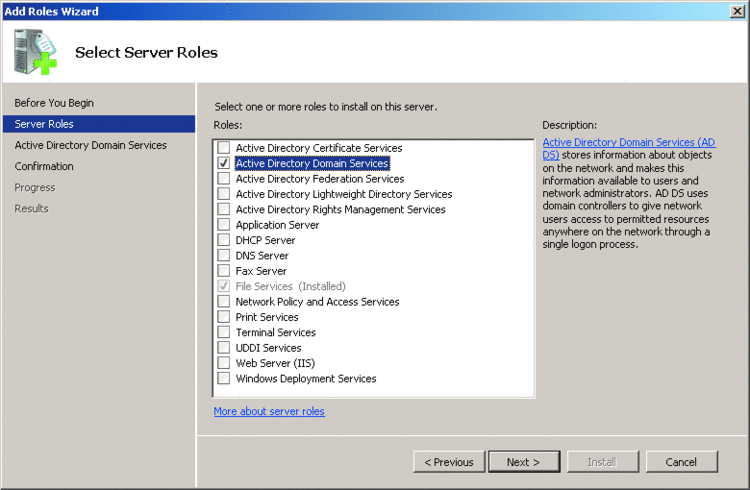The image size is (750, 490).
Task: Select 'Terminal Services' role label
Action: pos(276,332)
